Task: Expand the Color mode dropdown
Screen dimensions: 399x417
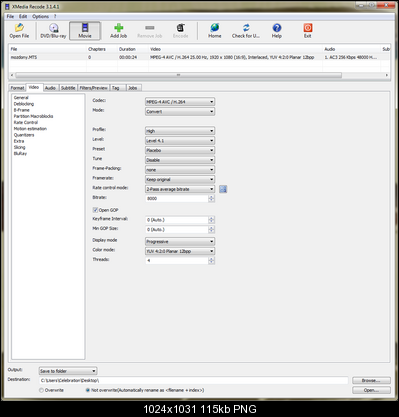Action: (180, 251)
